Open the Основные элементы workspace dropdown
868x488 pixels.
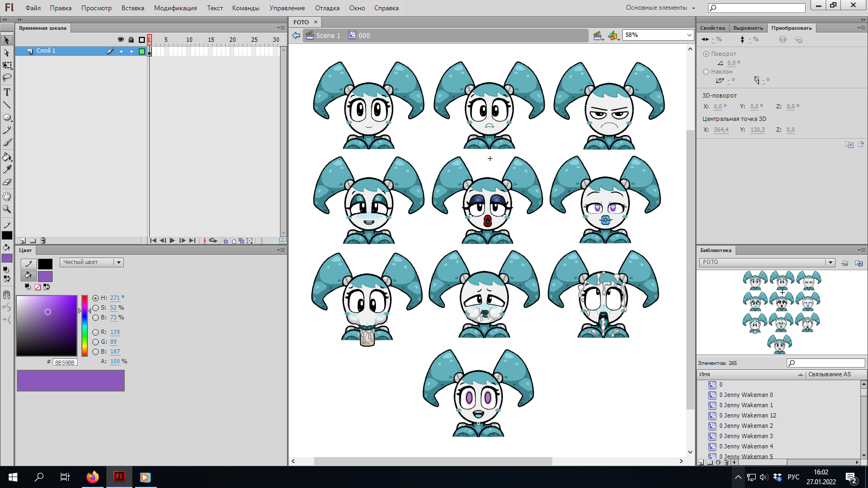click(660, 8)
